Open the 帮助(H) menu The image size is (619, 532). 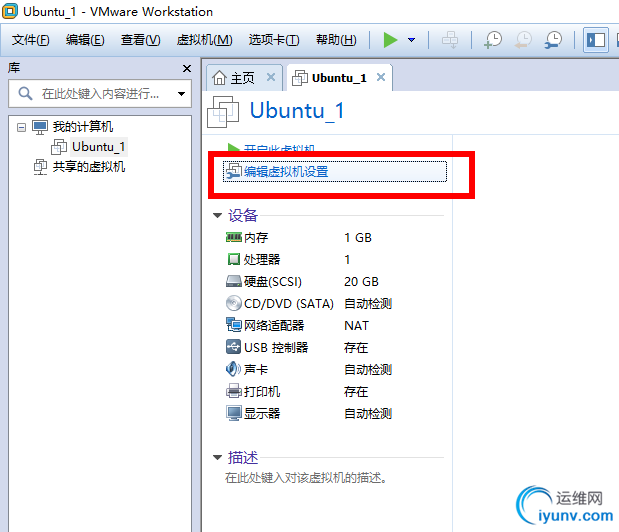pos(336,40)
